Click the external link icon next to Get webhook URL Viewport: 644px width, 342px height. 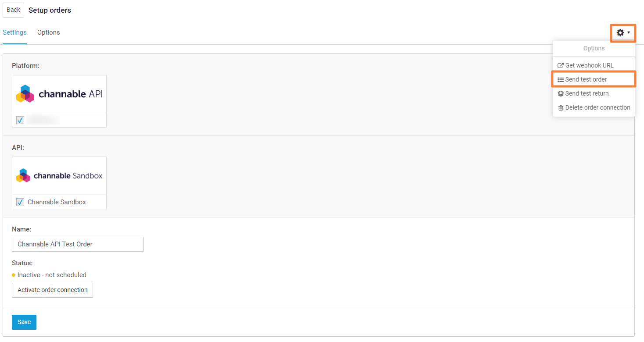pyautogui.click(x=561, y=65)
